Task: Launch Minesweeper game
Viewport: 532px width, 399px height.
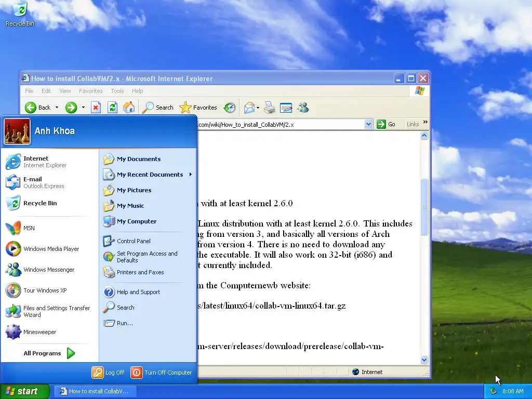Action: 49,332
